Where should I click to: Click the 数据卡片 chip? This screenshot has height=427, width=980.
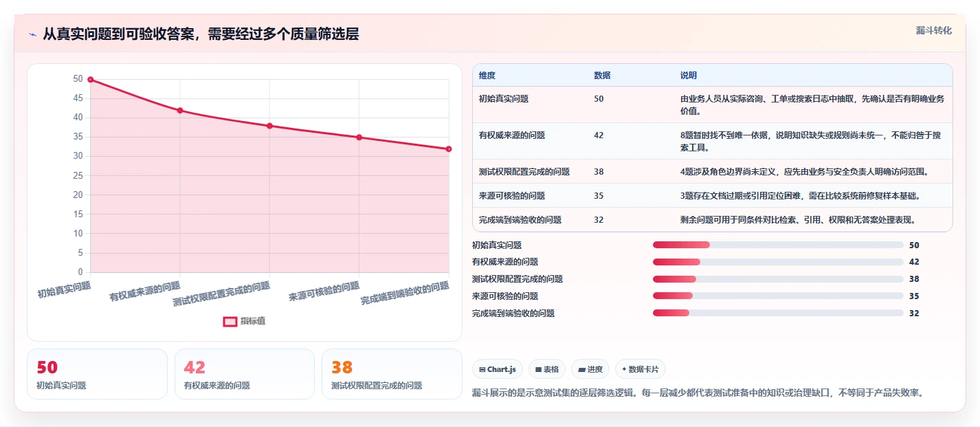pos(640,369)
